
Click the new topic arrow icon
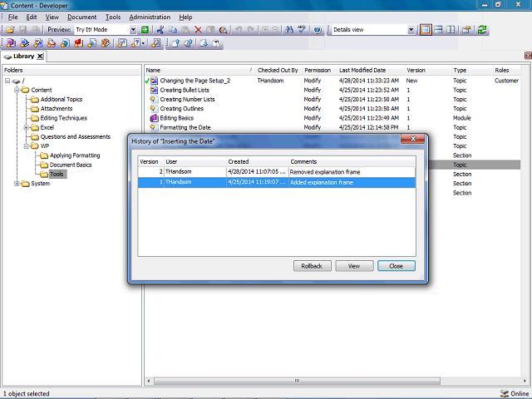coord(24,43)
